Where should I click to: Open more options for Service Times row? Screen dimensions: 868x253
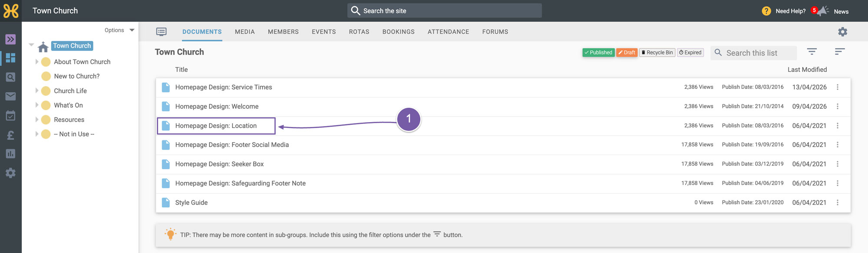[x=838, y=87]
